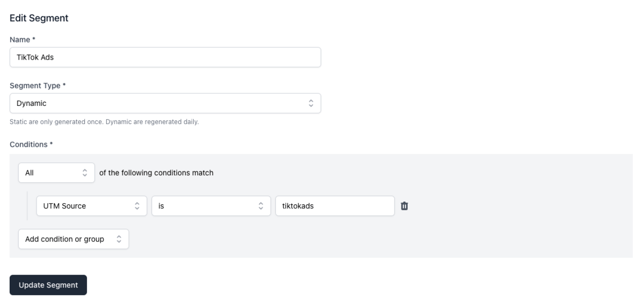Screen dimensions: 644x308
Task: Click the Static/Dynamic helper text under Segment Type
Action: (104, 121)
